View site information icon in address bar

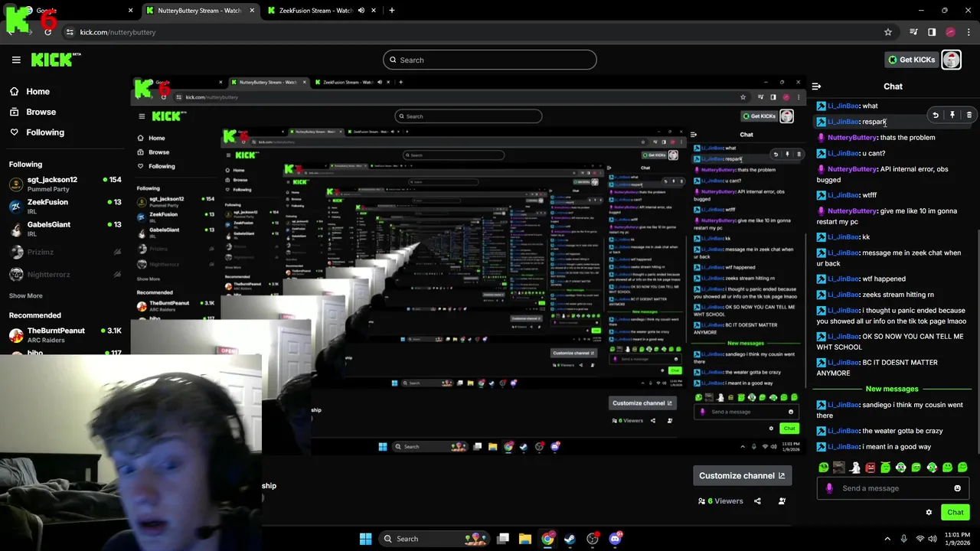pos(70,32)
